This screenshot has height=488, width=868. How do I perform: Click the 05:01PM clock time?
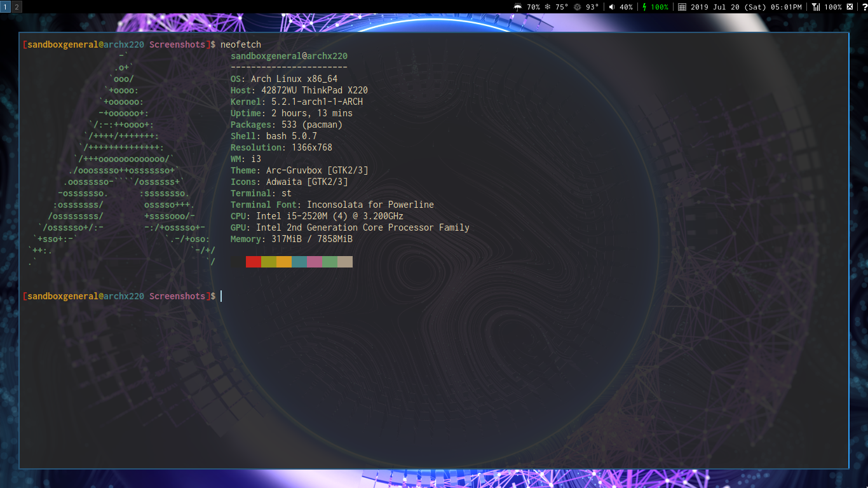[x=785, y=7]
